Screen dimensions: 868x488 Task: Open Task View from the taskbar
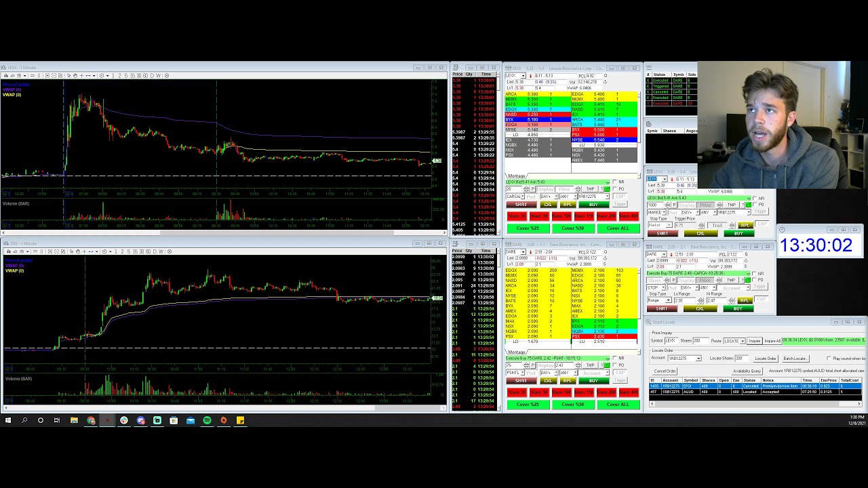tap(57, 420)
